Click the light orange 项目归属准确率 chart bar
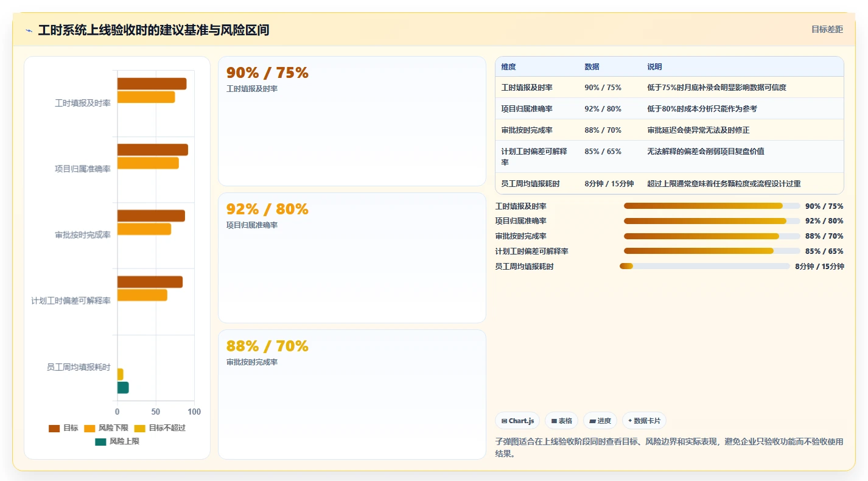Screen dimensions: 868x481 (x=148, y=163)
